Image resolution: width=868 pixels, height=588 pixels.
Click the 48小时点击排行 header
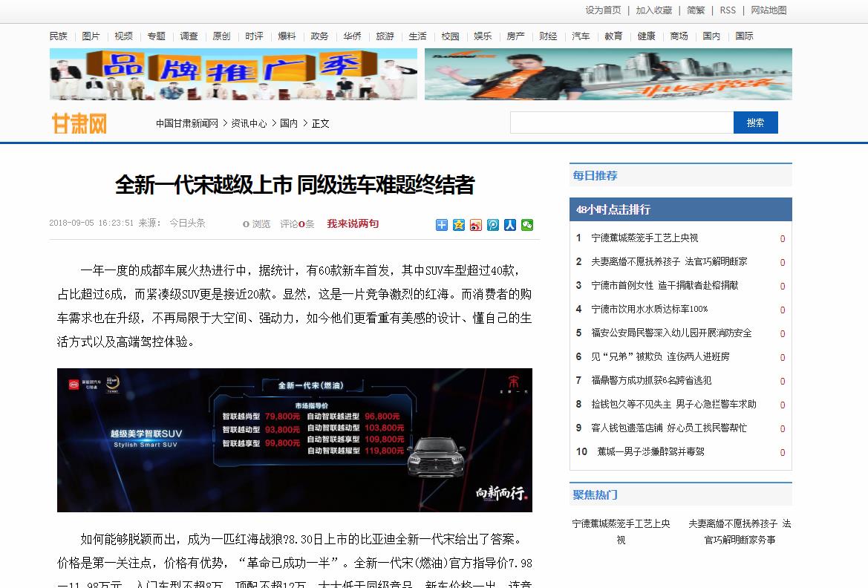click(613, 210)
